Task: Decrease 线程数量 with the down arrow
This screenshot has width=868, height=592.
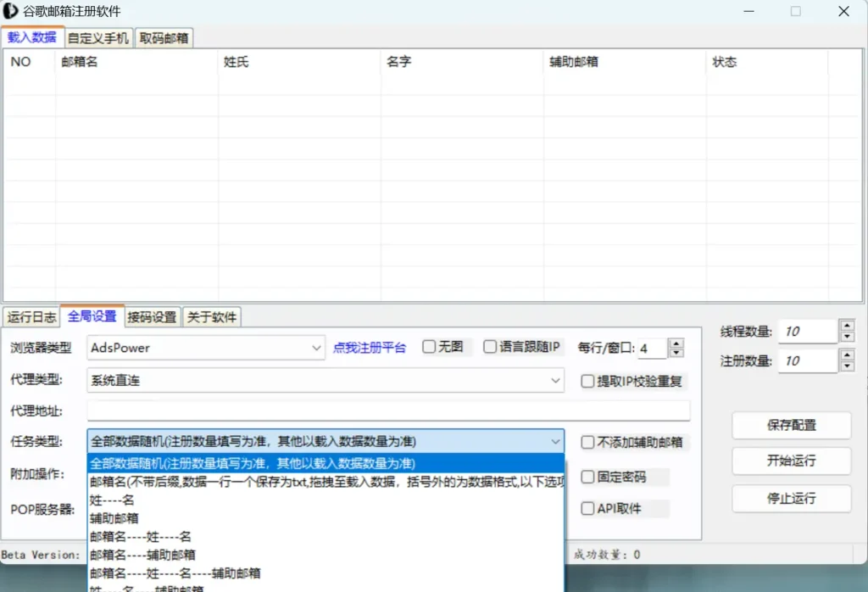Action: (x=847, y=337)
